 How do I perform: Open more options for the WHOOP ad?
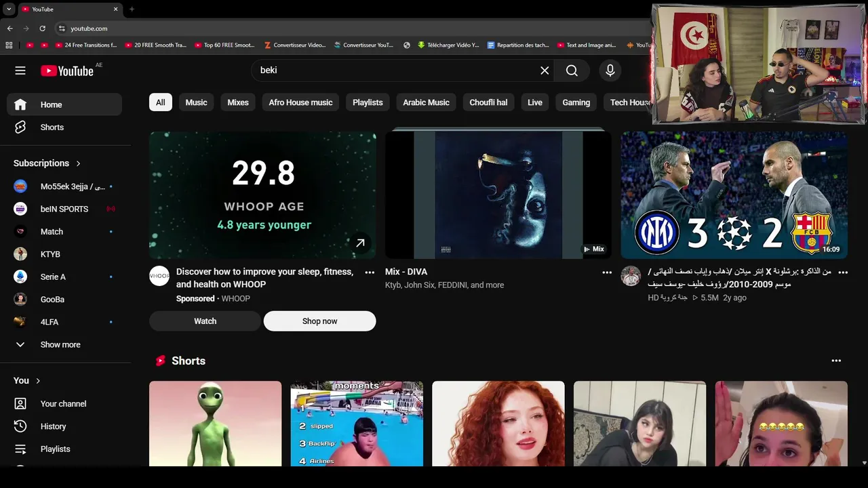click(370, 272)
